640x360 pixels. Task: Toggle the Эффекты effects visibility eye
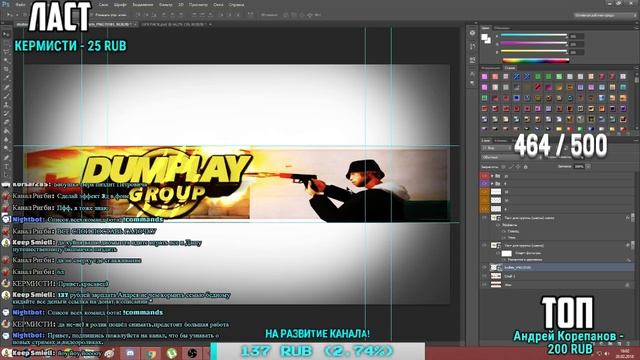point(498,225)
